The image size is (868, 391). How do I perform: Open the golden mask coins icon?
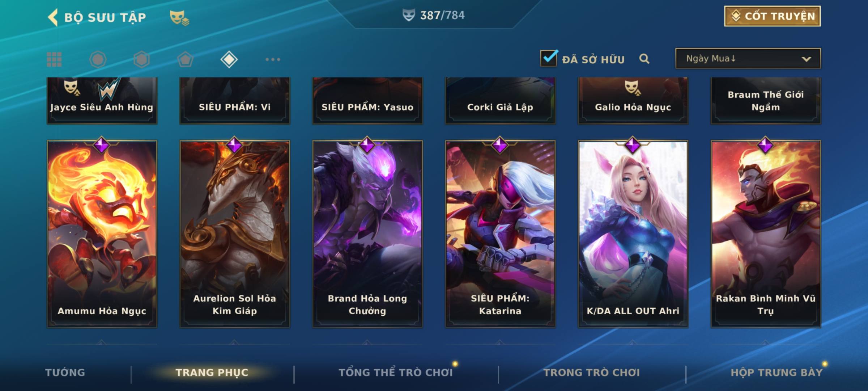[179, 18]
